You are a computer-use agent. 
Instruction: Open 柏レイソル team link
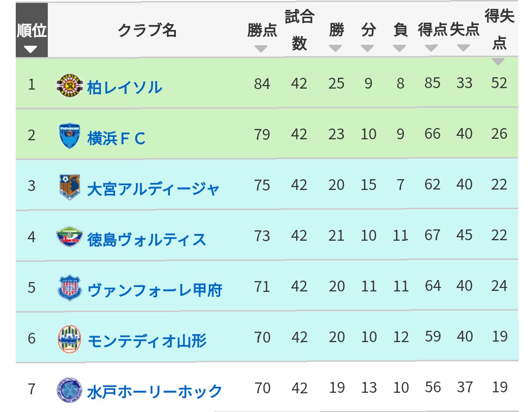coord(125,88)
